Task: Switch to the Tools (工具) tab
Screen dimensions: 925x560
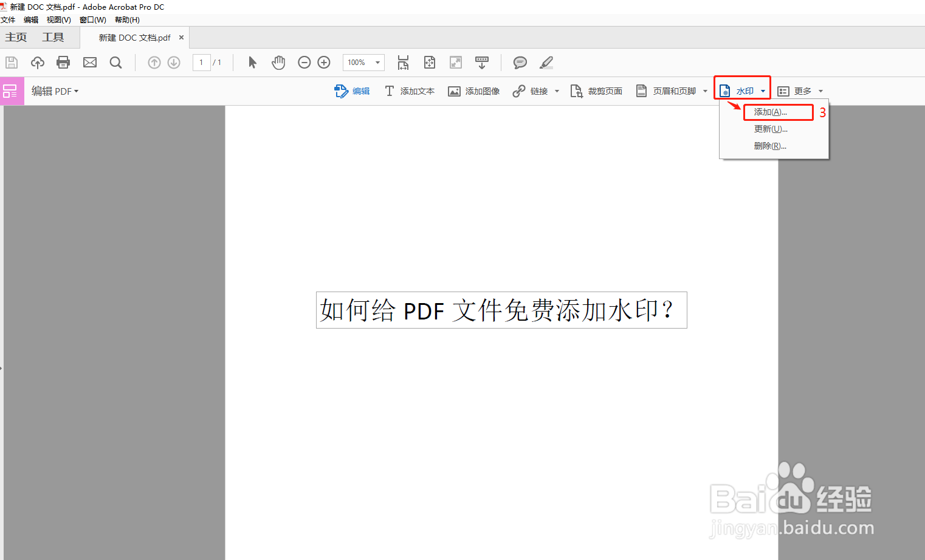Action: 53,38
